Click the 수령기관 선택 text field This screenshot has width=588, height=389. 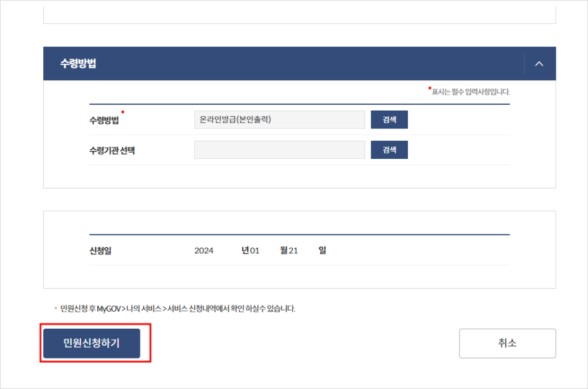tap(279, 150)
